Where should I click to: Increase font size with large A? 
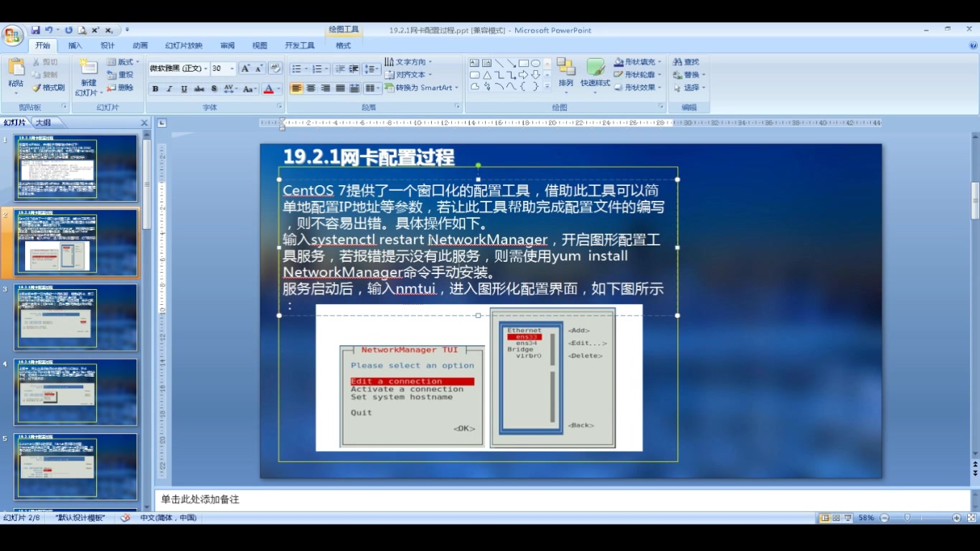[245, 69]
